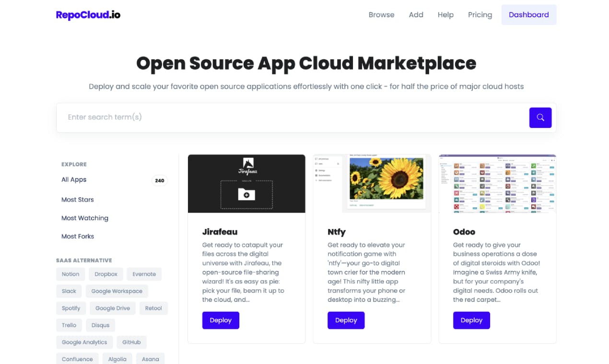Open the Odoo app title
Viewport: 609px width, 364px height.
tap(464, 232)
